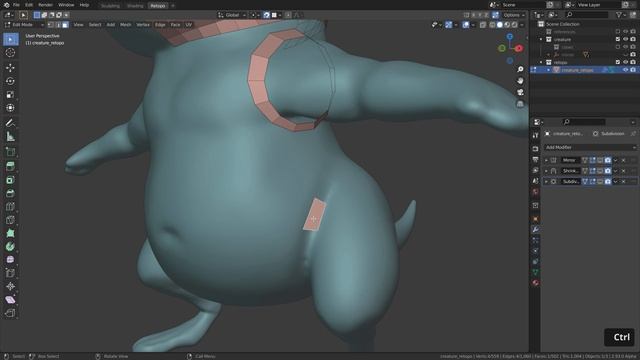Select material preview shading mode

[x=507, y=25]
